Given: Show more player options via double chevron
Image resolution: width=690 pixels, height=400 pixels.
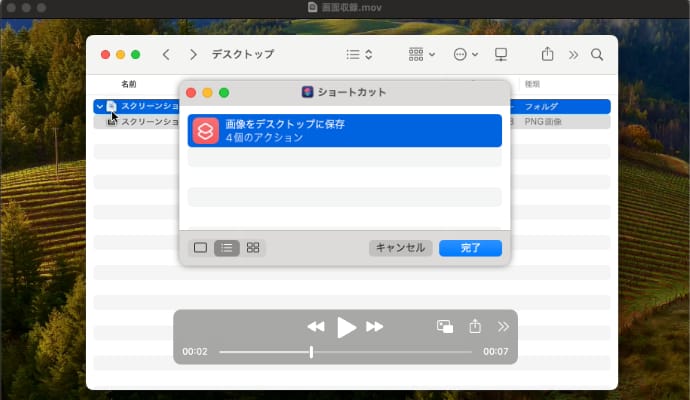Looking at the screenshot, I should 503,327.
